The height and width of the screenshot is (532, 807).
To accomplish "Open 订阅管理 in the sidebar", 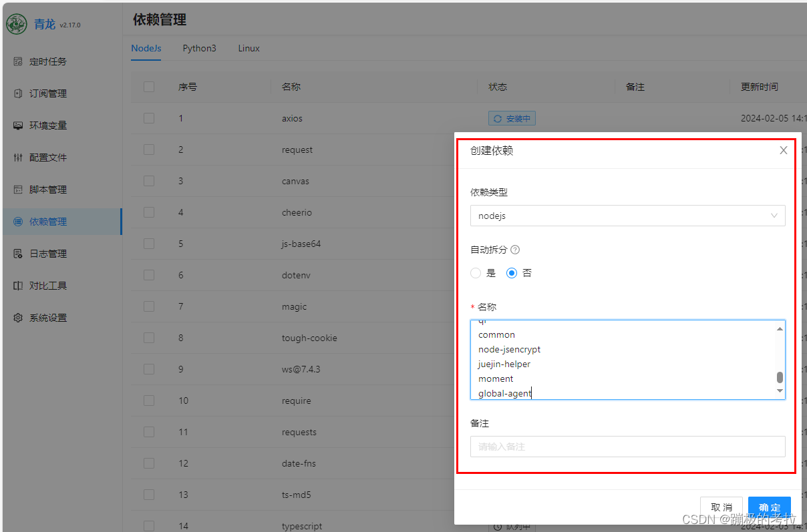I will (61, 93).
